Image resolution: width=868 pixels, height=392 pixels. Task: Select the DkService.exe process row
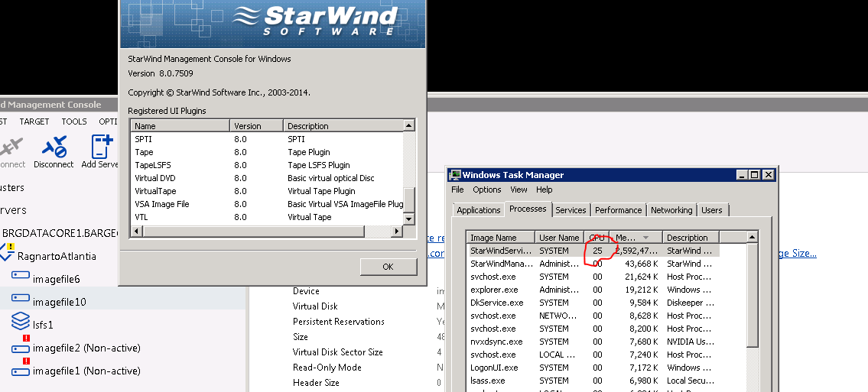pyautogui.click(x=593, y=303)
